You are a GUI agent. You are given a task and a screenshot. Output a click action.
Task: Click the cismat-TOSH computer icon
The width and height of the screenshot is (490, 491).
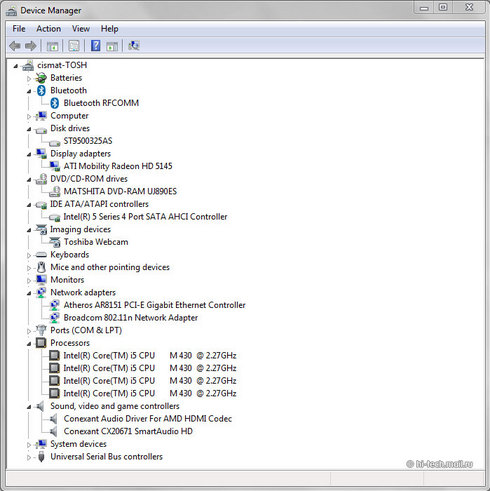tap(28, 65)
